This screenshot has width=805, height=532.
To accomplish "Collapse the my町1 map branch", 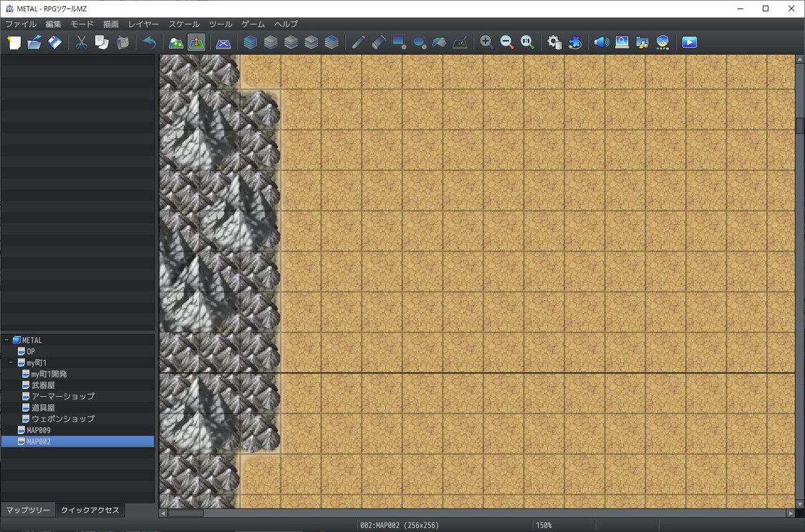I will 12,362.
